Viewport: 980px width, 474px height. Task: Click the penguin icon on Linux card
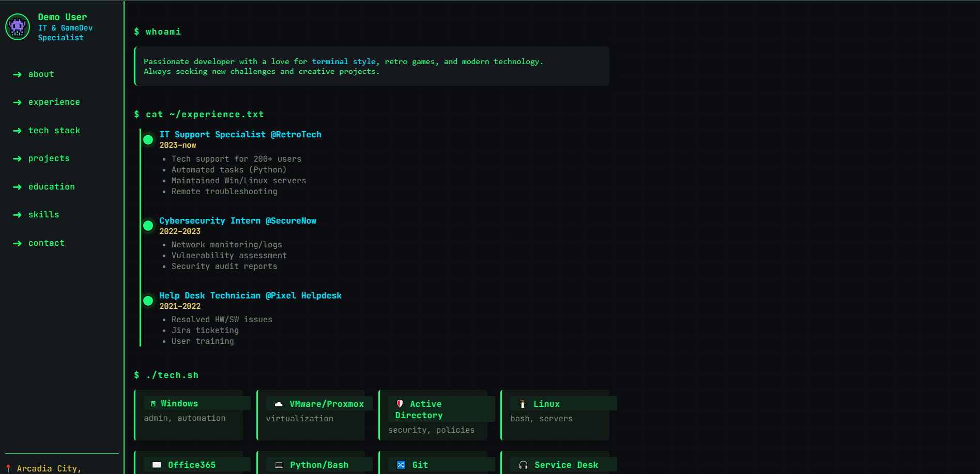click(523, 404)
